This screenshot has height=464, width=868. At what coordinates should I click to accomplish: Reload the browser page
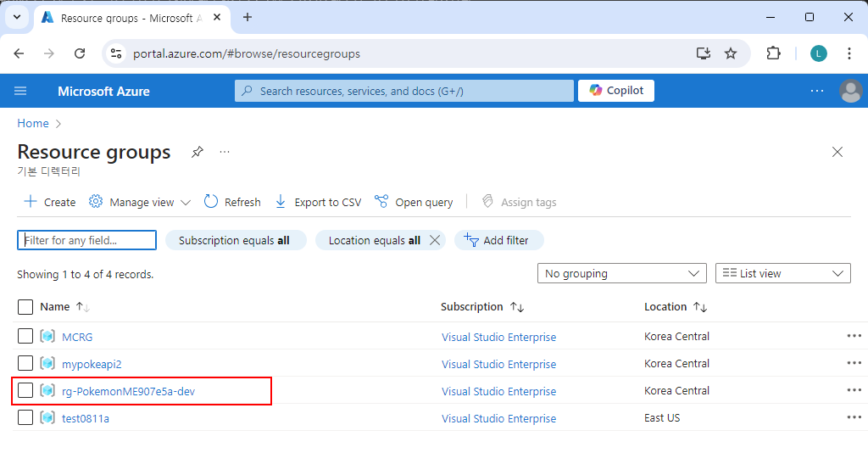pos(80,53)
